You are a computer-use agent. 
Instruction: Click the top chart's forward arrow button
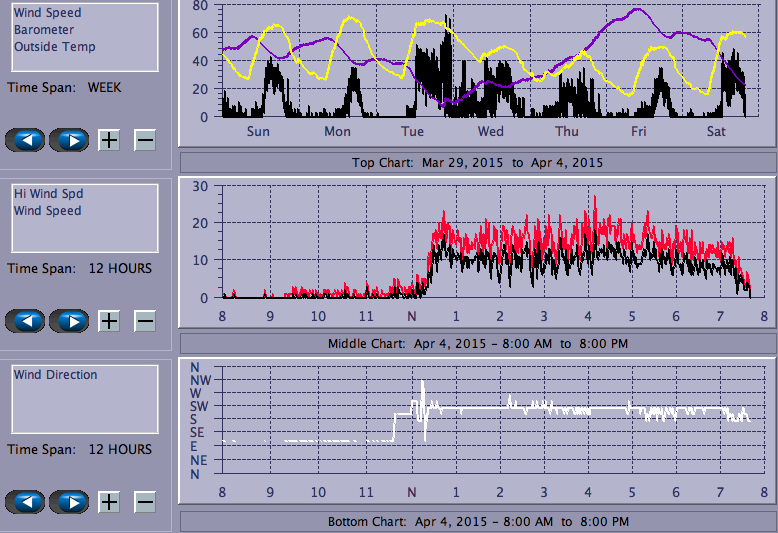click(x=69, y=140)
